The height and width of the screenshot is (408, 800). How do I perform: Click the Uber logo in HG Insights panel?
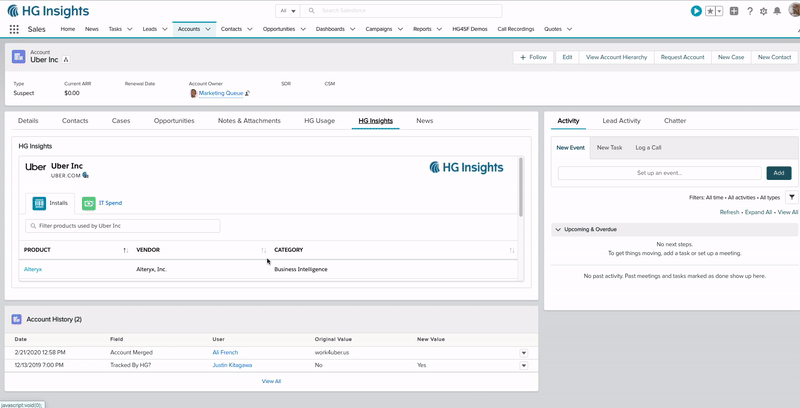(x=36, y=167)
